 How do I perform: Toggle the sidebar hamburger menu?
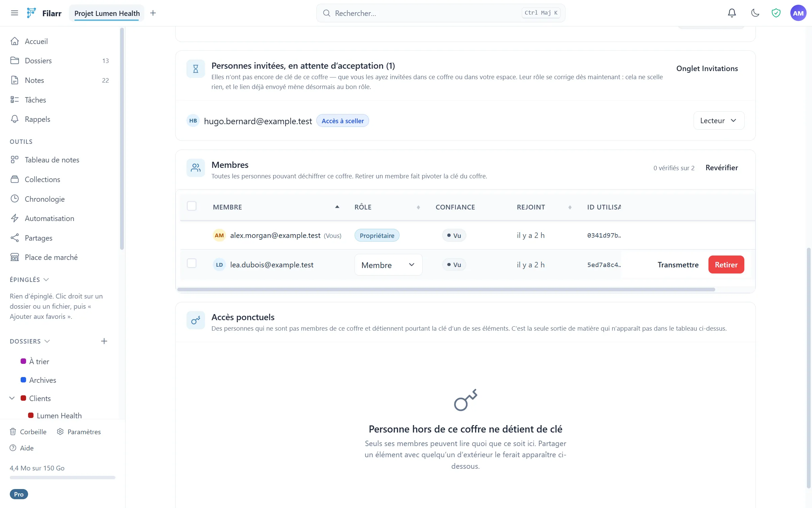pos(14,13)
